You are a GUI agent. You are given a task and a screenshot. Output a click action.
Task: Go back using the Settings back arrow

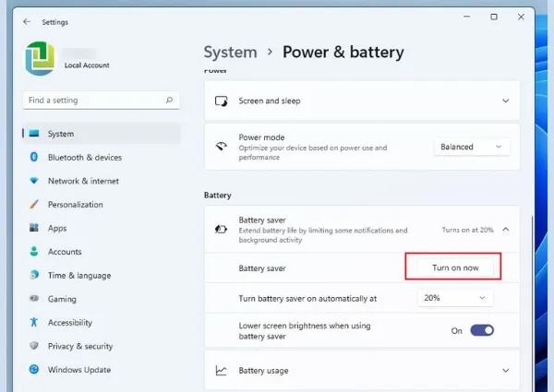(27, 22)
